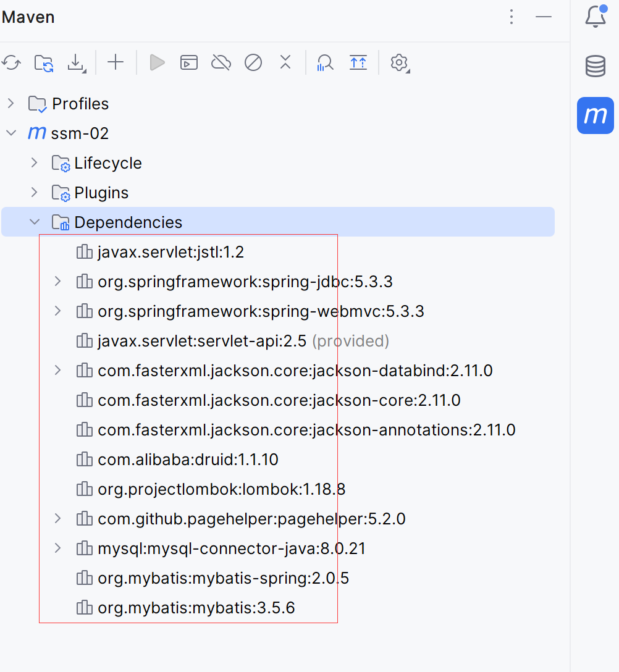Open the Maven panel options menu
Screen dimensions: 619x672
pyautogui.click(x=511, y=17)
